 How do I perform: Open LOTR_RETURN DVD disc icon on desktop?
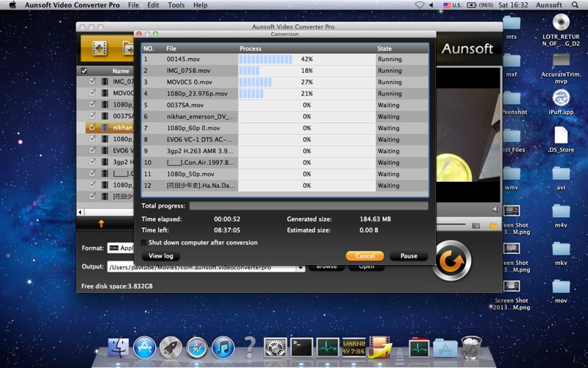(561, 22)
